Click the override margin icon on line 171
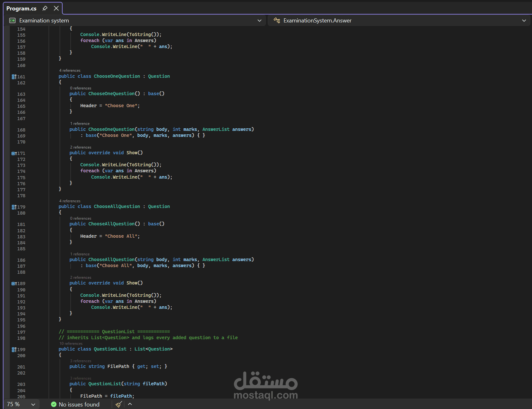This screenshot has height=409, width=532. (x=14, y=153)
